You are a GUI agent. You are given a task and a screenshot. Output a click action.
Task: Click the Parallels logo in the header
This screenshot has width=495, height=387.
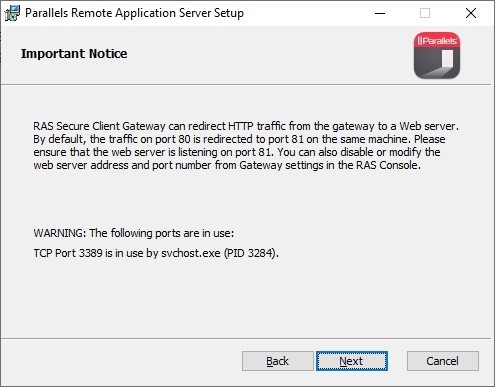click(x=437, y=55)
